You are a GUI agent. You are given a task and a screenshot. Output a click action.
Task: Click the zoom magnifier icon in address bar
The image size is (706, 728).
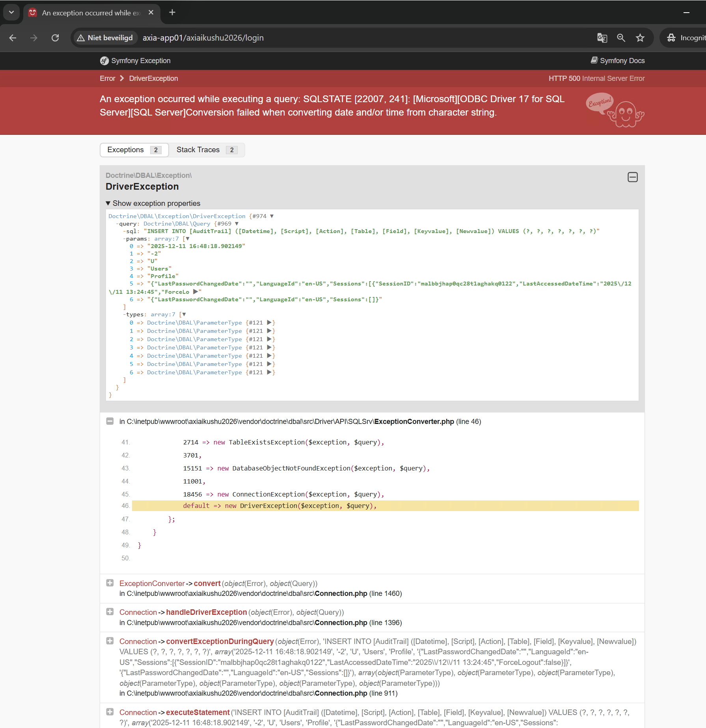point(621,38)
